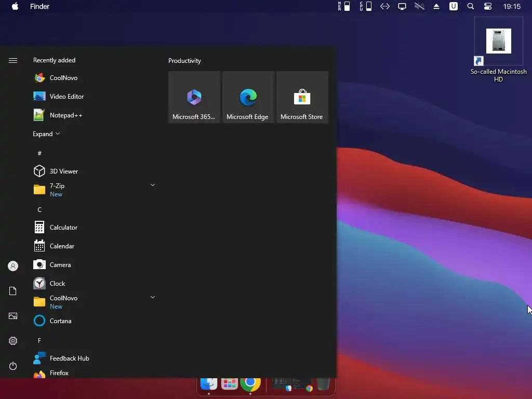Click the CPU monitor menu bar icon
Viewport: 532px width, 399px height.
click(x=366, y=6)
